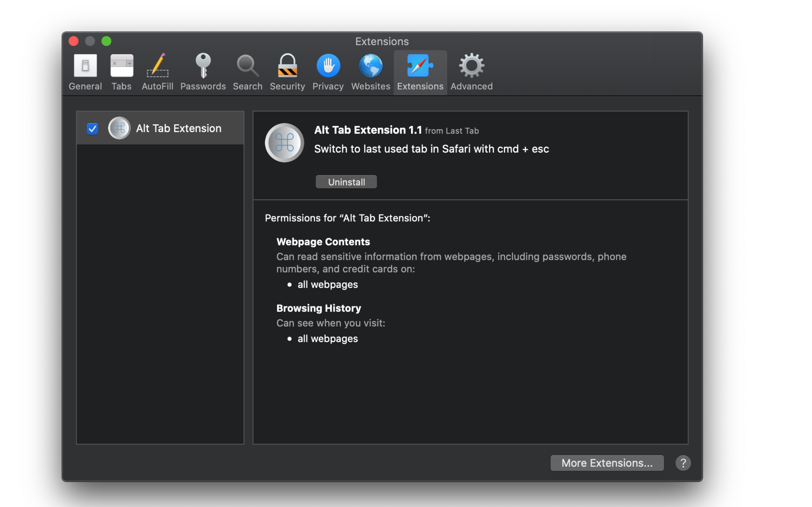Screen dimensions: 812x507
Task: Open AutoFill settings with the pencil icon
Action: tap(157, 66)
